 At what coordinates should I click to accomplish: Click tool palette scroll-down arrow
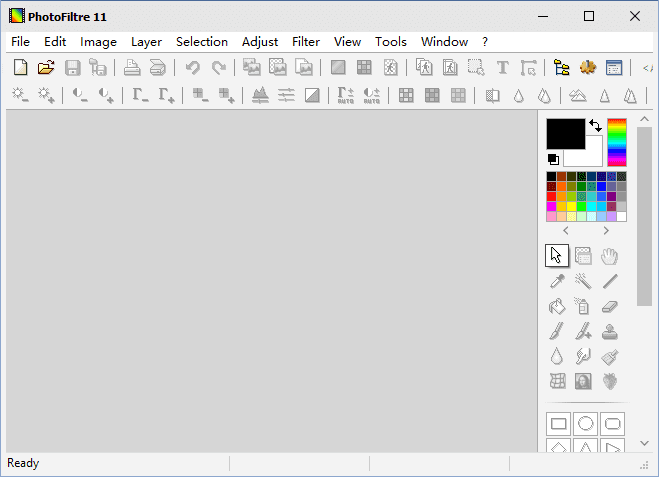pos(645,443)
